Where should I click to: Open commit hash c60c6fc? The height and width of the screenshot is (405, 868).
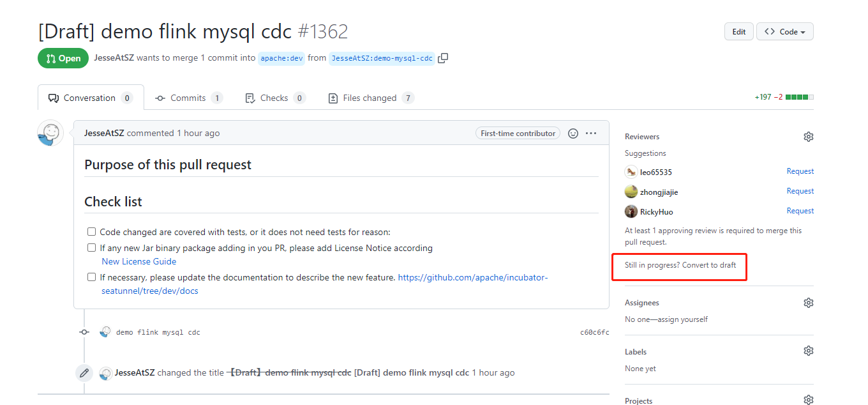(595, 332)
